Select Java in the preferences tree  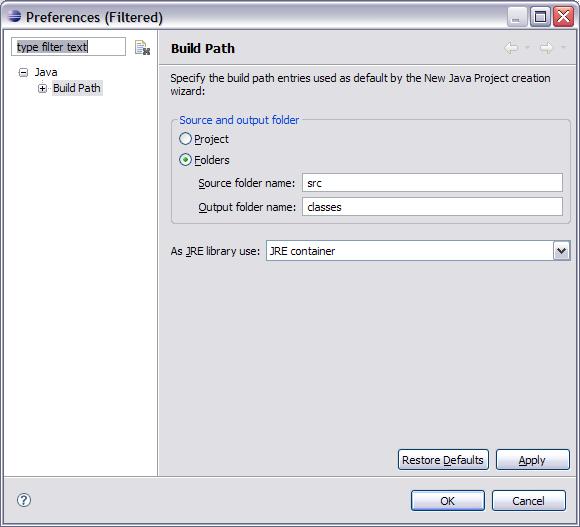46,72
